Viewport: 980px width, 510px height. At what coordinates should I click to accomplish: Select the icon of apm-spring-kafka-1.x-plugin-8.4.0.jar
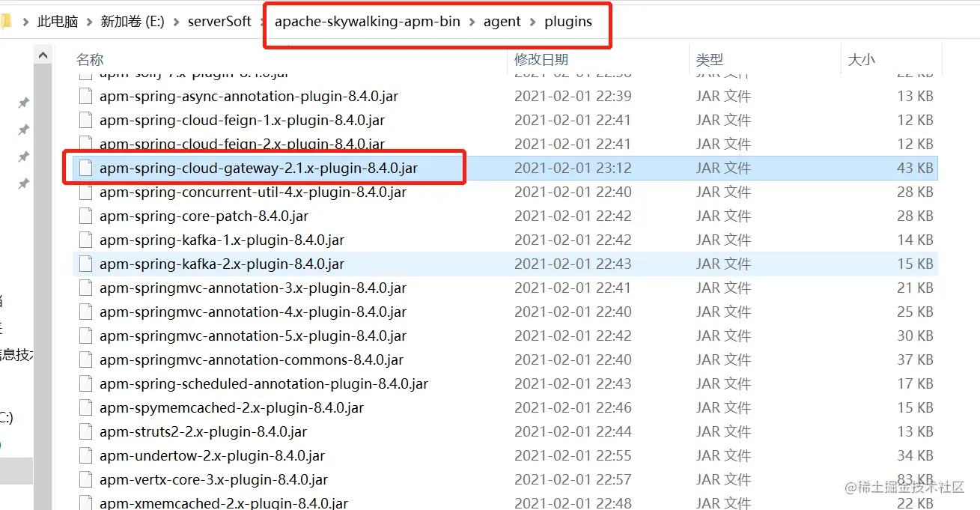coord(85,240)
